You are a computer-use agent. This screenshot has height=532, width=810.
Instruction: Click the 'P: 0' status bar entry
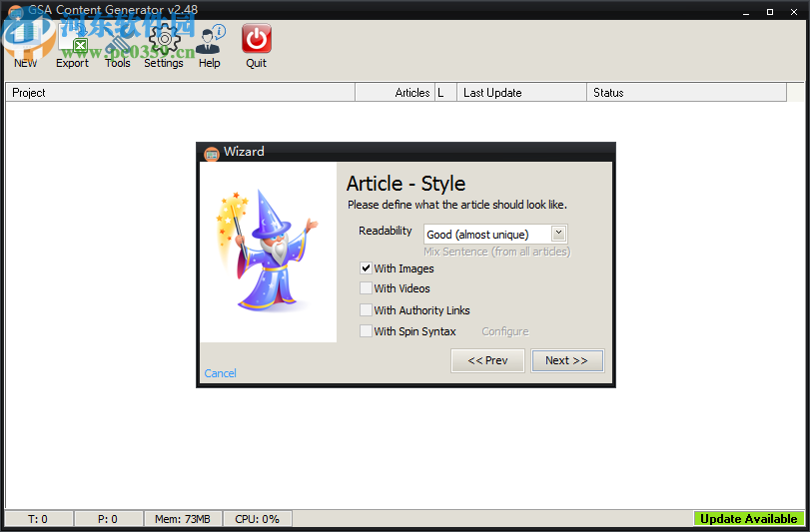pyautogui.click(x=108, y=519)
